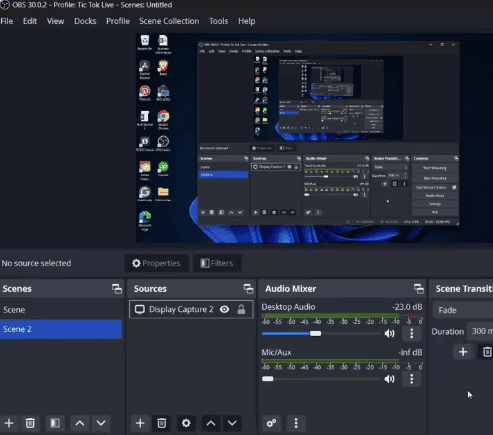The width and height of the screenshot is (493, 435).
Task: Open Audio Mixer bottom three-dot menu
Action: click(296, 423)
